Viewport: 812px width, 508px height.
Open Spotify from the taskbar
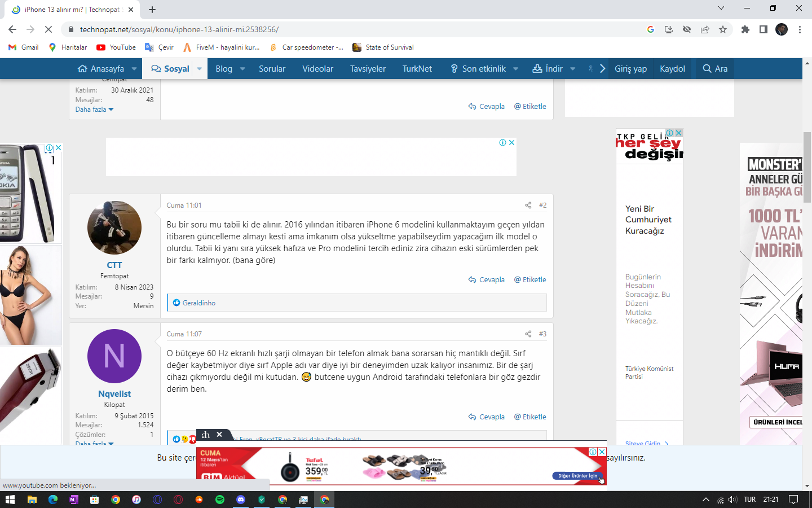pyautogui.click(x=220, y=500)
